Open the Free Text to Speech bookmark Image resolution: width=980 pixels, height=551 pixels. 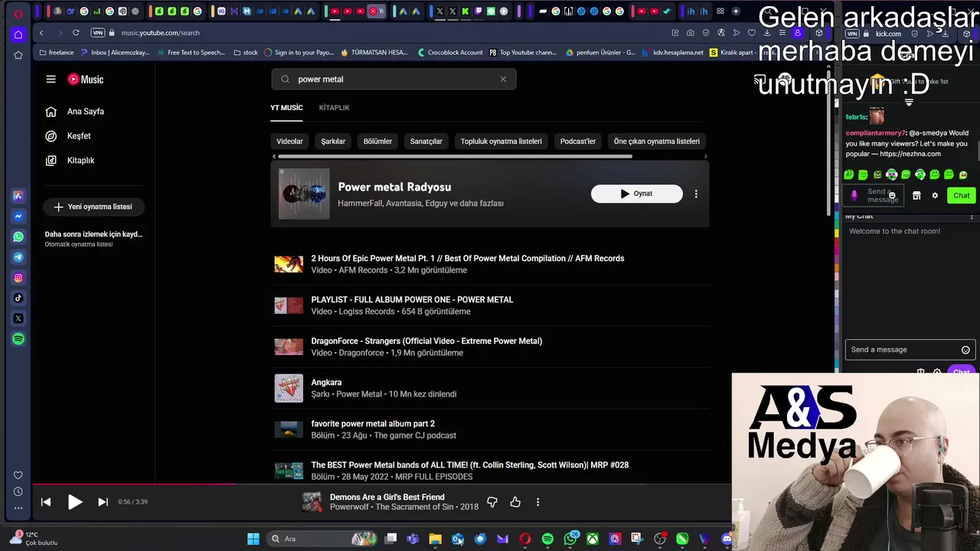pos(191,53)
